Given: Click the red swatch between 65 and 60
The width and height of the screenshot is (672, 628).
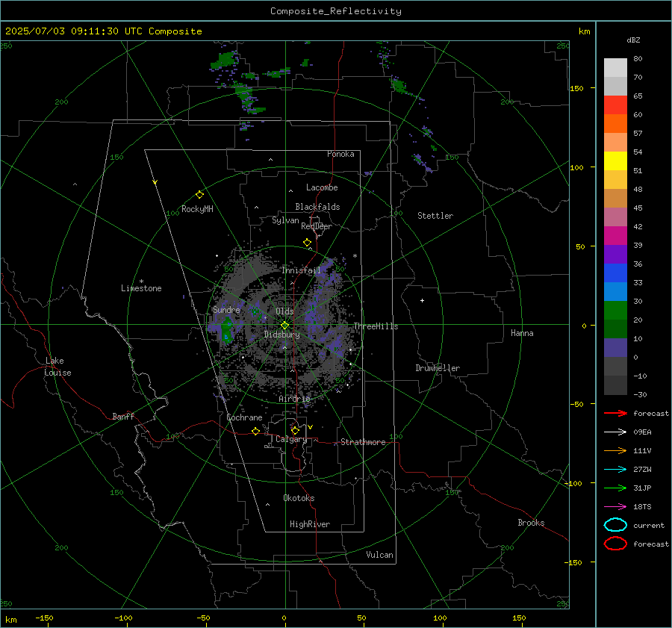Looking at the screenshot, I should (615, 105).
